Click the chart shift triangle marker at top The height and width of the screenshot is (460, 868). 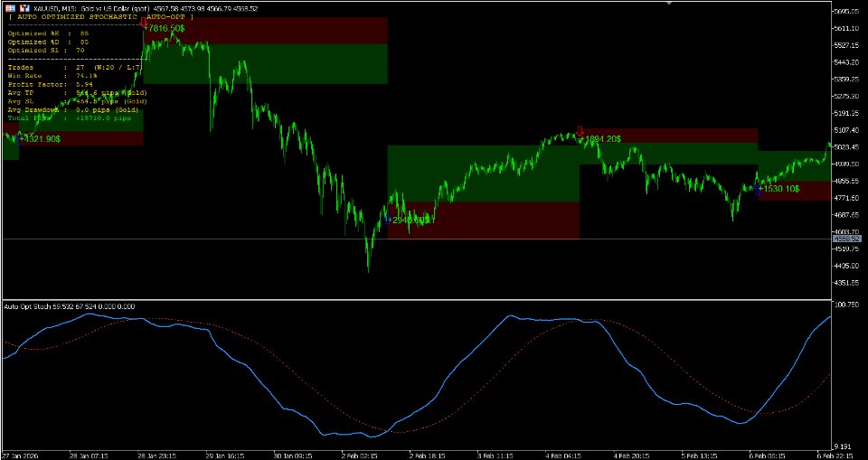669,3
